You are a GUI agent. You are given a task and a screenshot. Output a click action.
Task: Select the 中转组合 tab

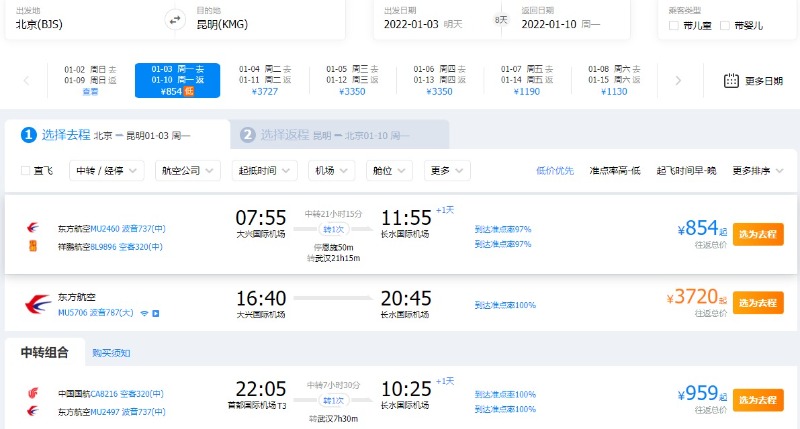pyautogui.click(x=45, y=352)
